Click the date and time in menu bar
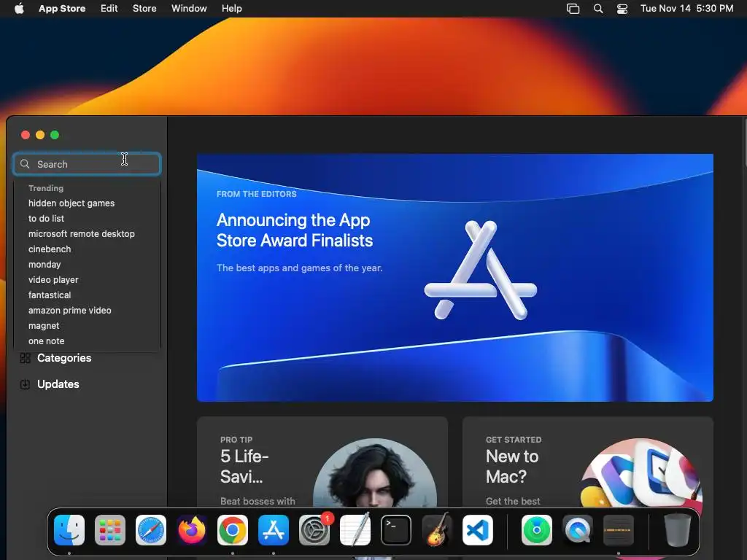This screenshot has width=747, height=560. (x=686, y=9)
